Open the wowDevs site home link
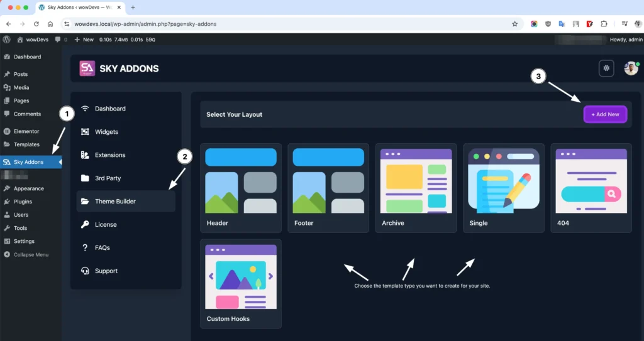Viewport: 644px width, 341px height. tap(33, 40)
